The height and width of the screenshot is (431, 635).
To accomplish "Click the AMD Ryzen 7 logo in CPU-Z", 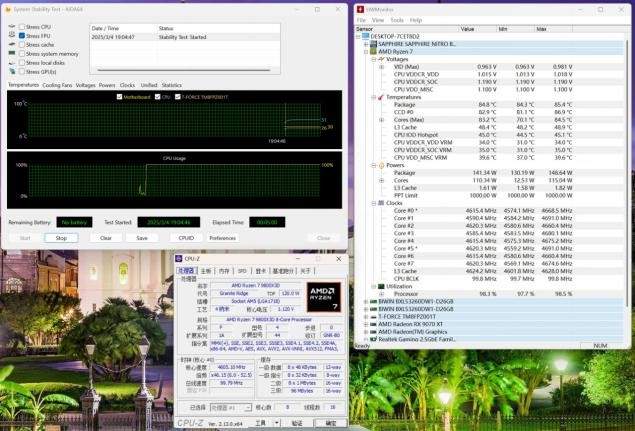I will click(x=324, y=297).
